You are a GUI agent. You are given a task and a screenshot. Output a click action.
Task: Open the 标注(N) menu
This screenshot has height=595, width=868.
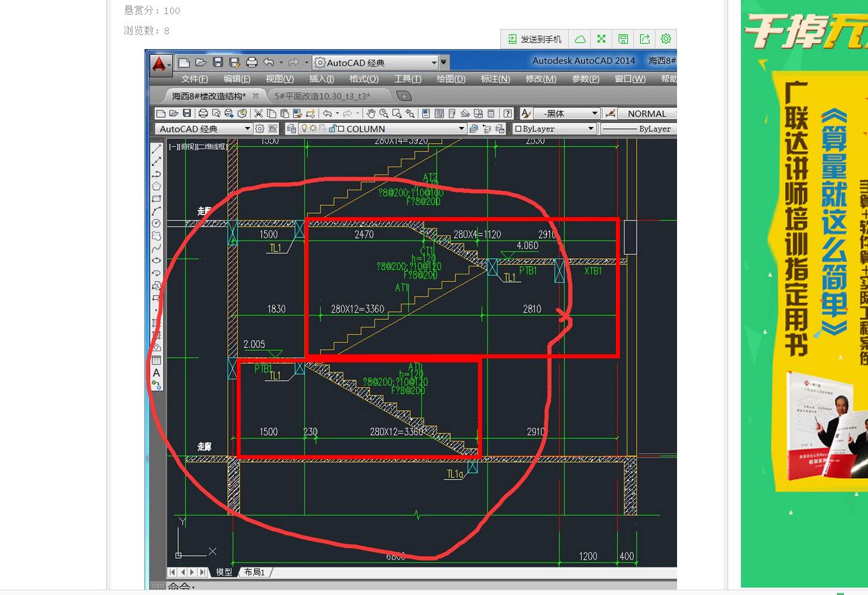(495, 79)
